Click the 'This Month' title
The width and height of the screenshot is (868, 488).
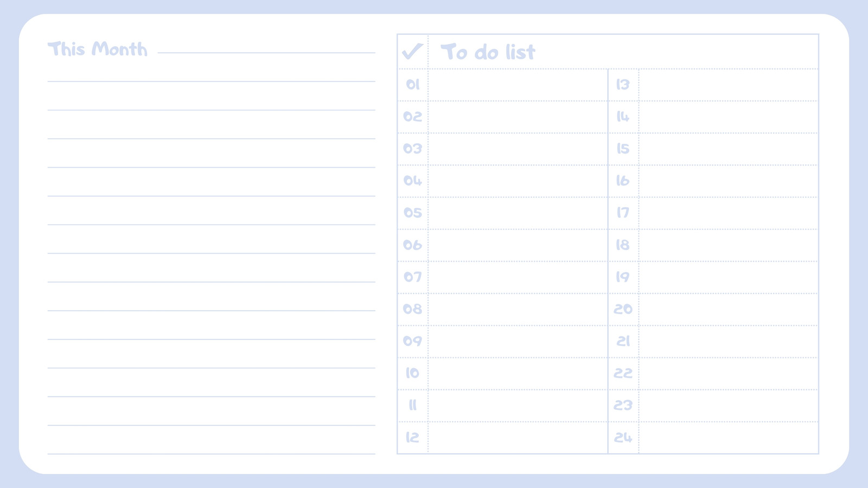click(98, 49)
